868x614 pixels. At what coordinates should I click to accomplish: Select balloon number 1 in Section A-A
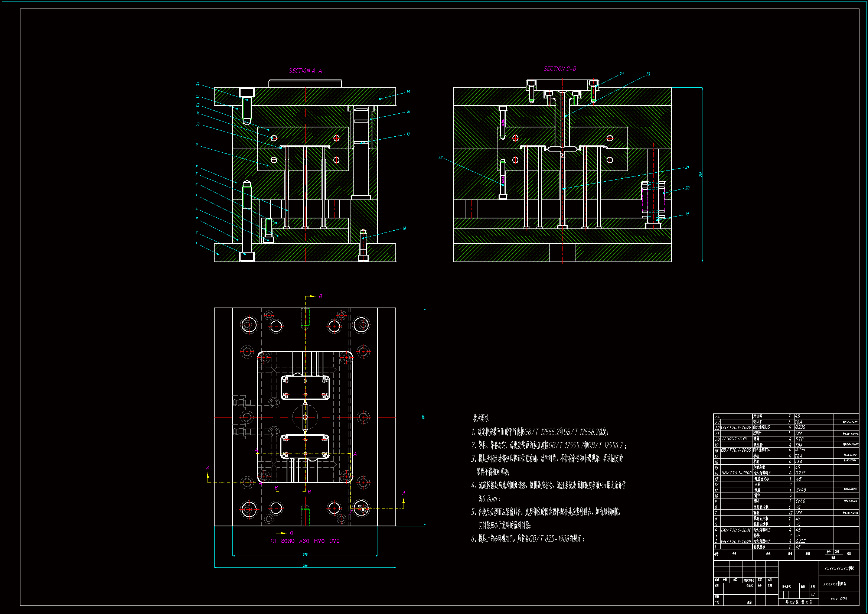pos(196,243)
